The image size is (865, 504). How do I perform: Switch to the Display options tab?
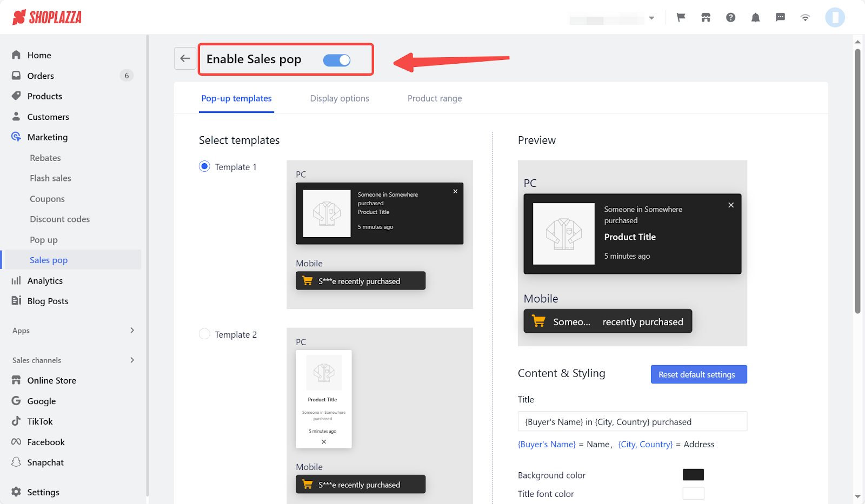click(x=340, y=98)
